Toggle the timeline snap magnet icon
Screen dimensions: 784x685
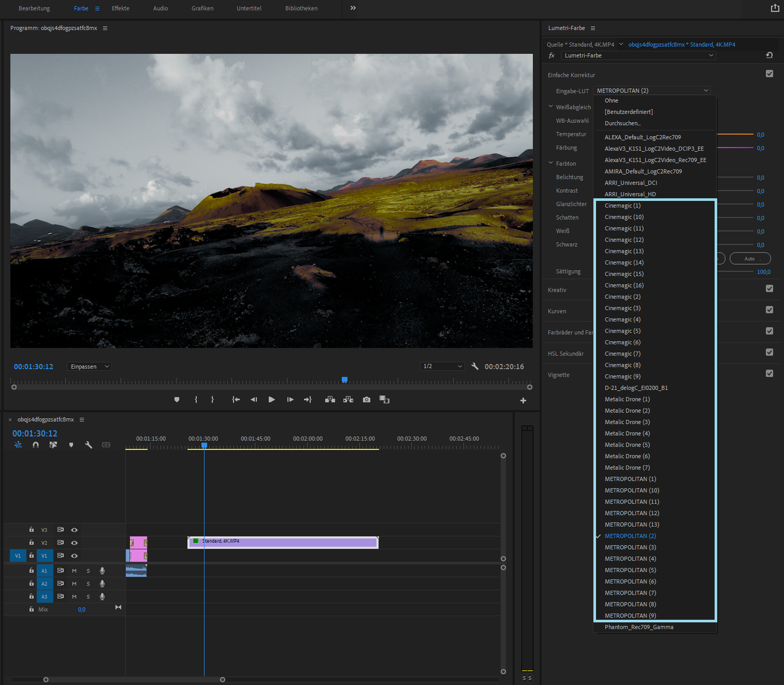36,445
